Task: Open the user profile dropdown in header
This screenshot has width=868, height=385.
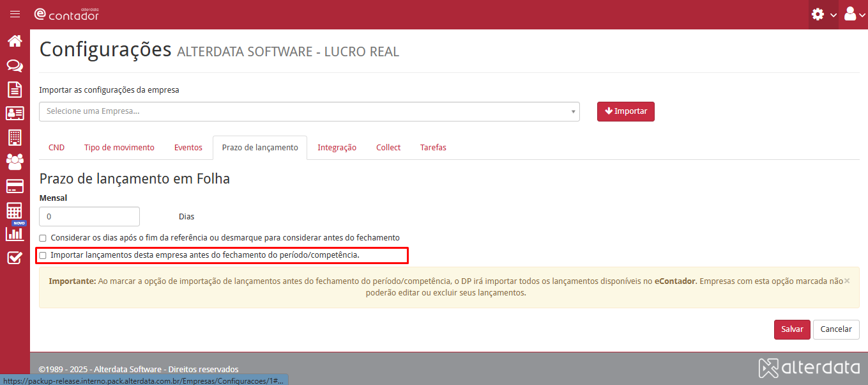Action: [x=854, y=14]
